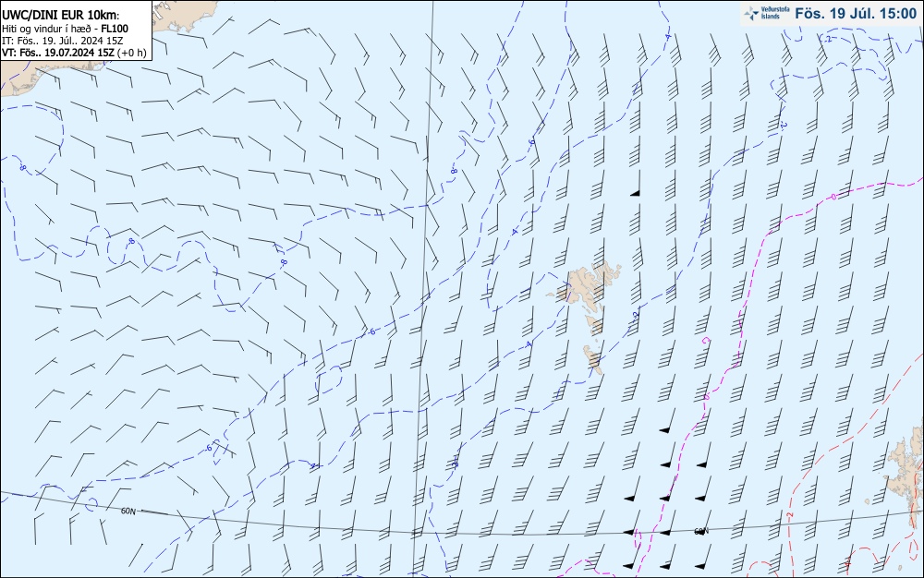Click the Veðurstofa Íslands logo icon
This screenshot has height=578, width=924.
click(x=751, y=14)
